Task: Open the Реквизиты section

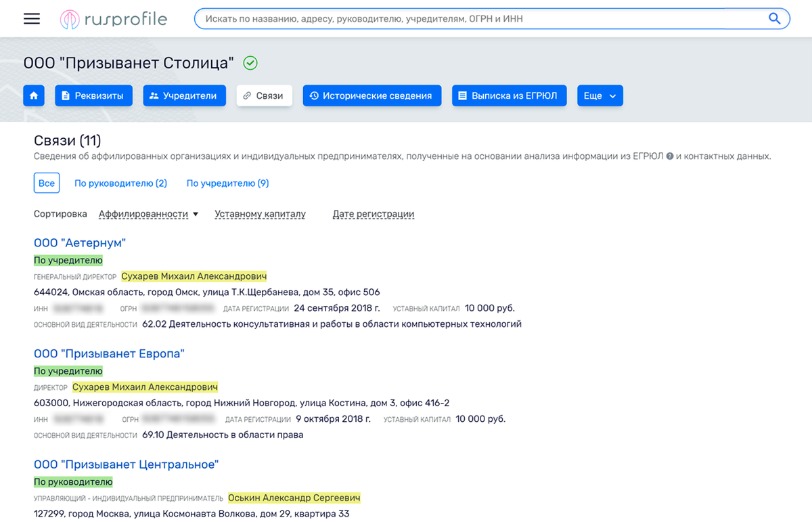Action: tap(93, 95)
